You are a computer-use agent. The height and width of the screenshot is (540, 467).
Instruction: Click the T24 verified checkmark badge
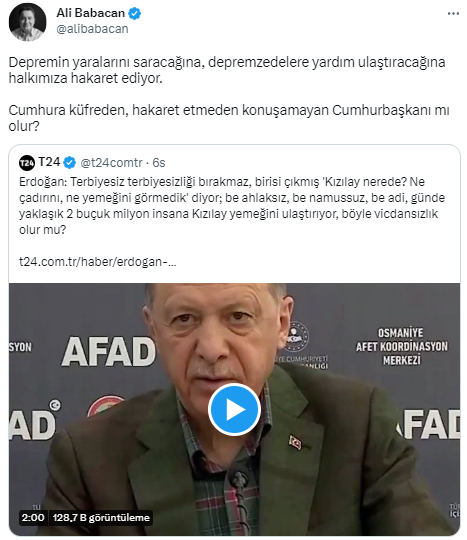pos(70,162)
